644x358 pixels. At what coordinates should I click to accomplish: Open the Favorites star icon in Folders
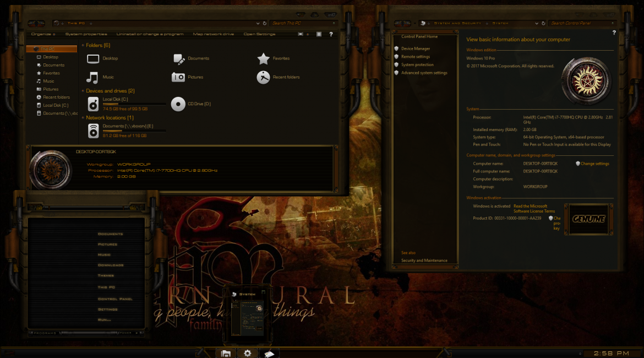pyautogui.click(x=263, y=59)
